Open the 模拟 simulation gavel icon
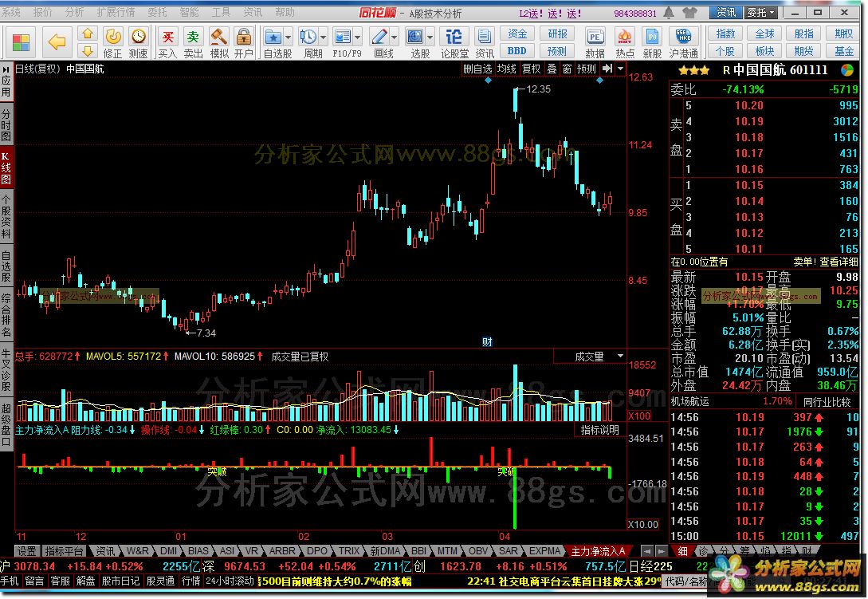868x599 pixels. coord(219,42)
